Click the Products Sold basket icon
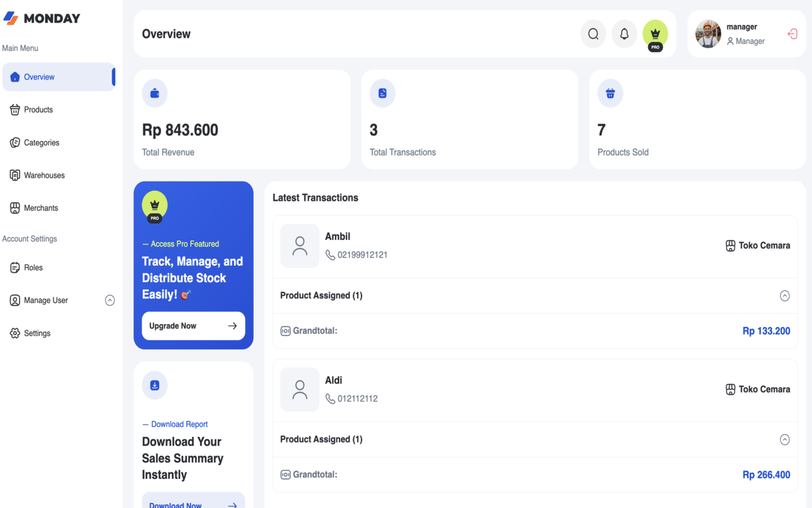812x508 pixels. (610, 93)
